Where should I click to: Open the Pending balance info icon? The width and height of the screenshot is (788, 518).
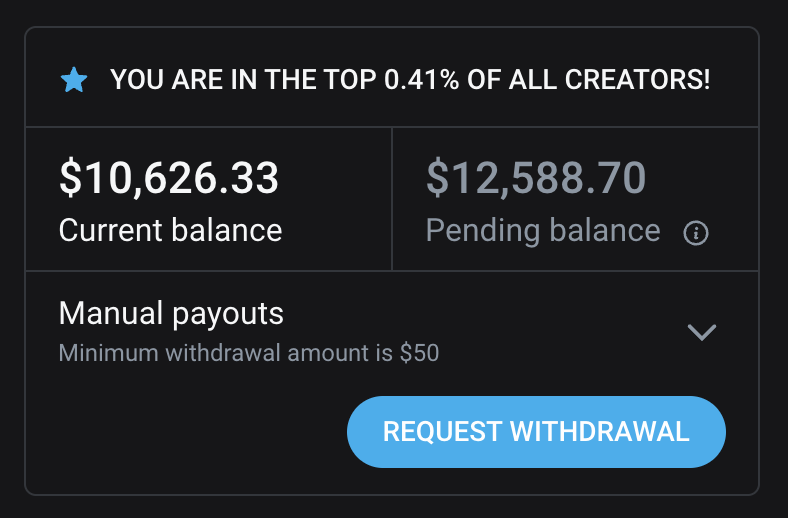[x=696, y=233]
